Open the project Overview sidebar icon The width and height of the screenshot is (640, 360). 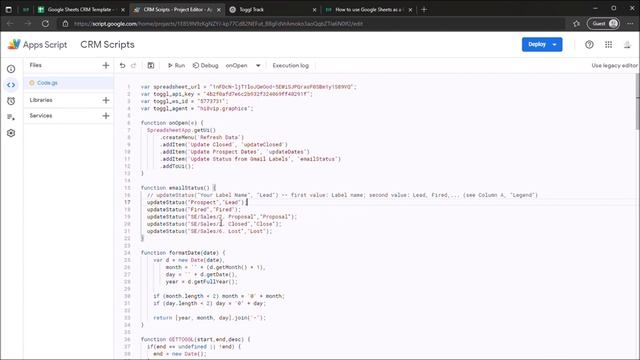(x=11, y=69)
